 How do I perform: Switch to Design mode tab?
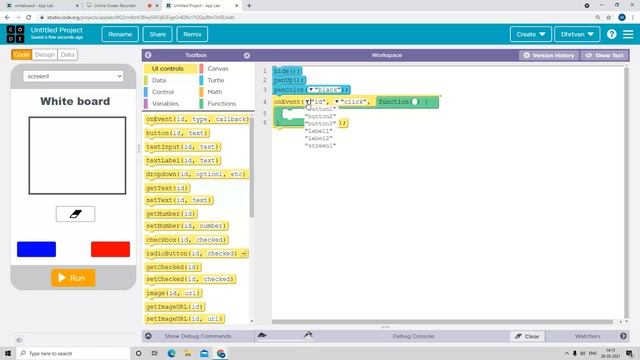(44, 55)
